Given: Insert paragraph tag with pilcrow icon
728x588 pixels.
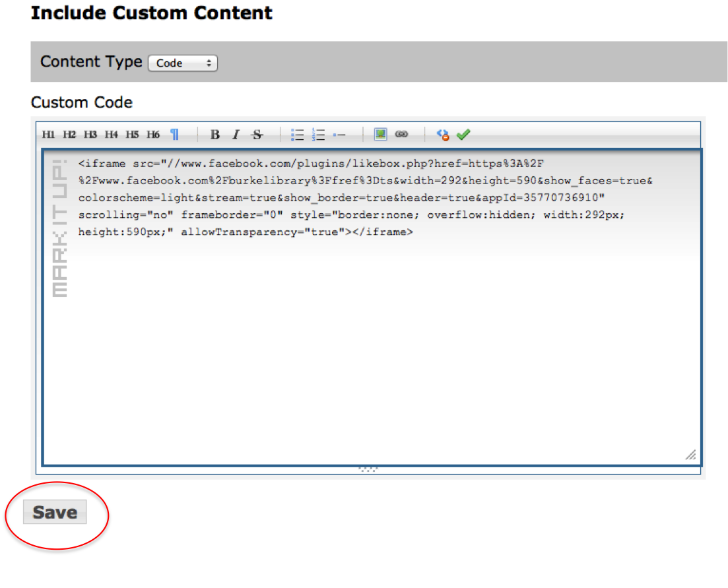Looking at the screenshot, I should 174,135.
